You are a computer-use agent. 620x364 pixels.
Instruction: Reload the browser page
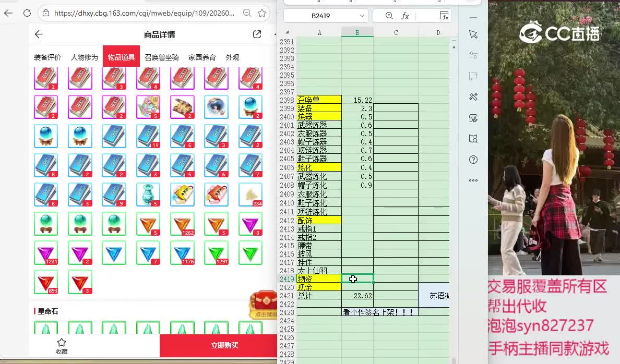[x=27, y=13]
